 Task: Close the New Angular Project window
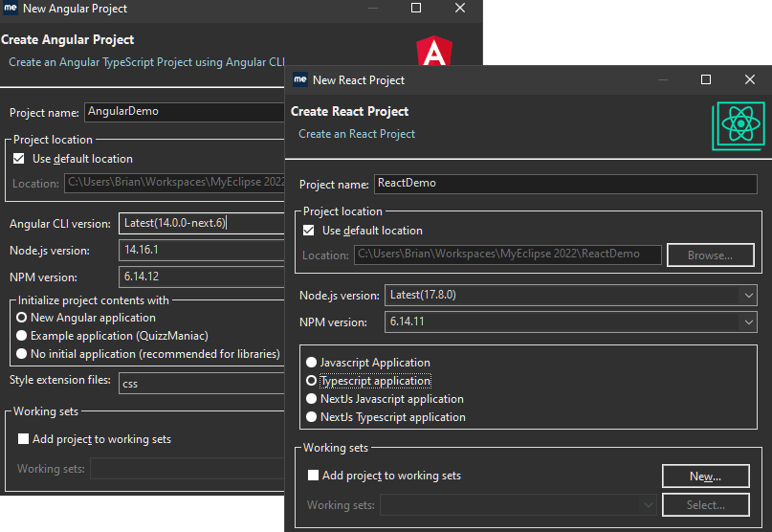coord(460,8)
